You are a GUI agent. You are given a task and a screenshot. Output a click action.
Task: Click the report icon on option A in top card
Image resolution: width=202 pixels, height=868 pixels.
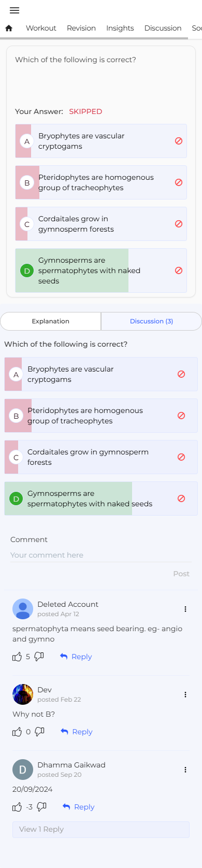179,141
